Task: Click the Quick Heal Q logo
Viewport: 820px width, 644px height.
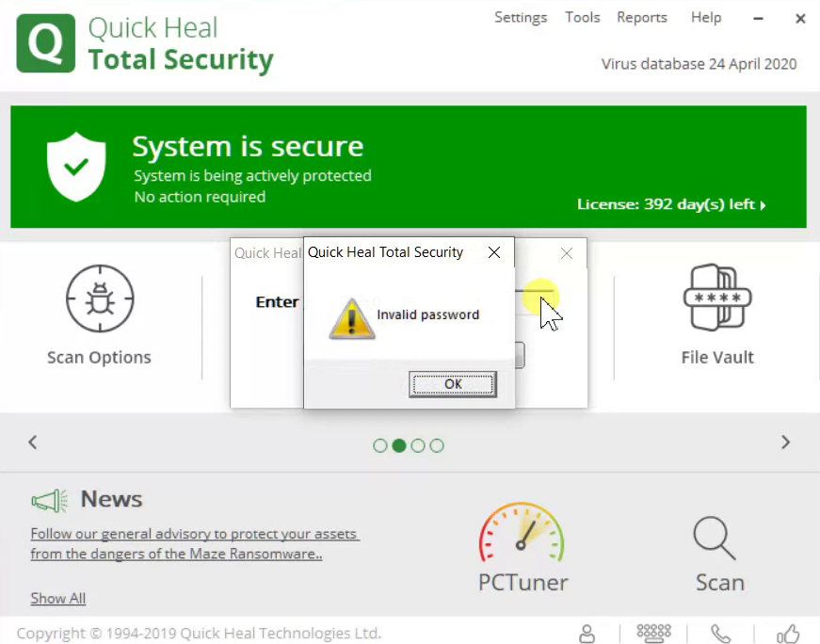Action: click(x=45, y=43)
